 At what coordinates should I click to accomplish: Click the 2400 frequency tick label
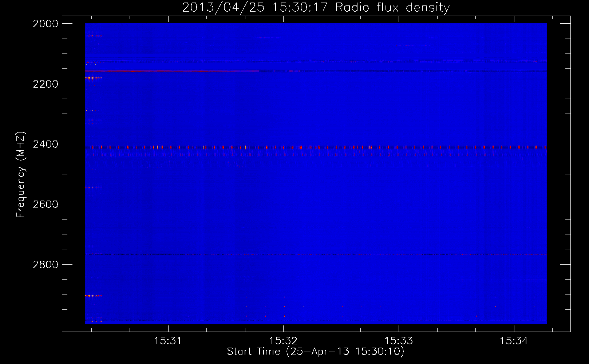point(46,145)
